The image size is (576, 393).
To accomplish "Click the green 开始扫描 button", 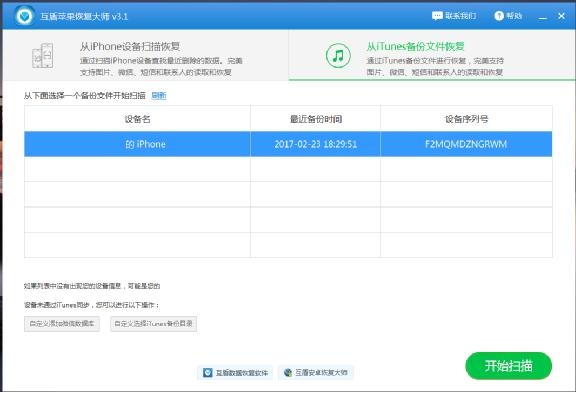I will [508, 366].
